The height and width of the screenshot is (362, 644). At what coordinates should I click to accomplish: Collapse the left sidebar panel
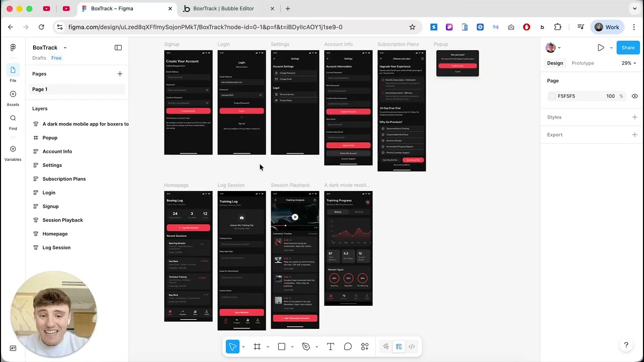coord(118,48)
